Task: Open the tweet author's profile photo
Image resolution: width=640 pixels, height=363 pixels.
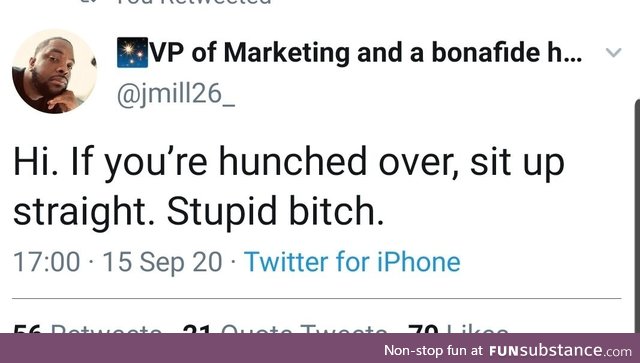Action: point(54,71)
